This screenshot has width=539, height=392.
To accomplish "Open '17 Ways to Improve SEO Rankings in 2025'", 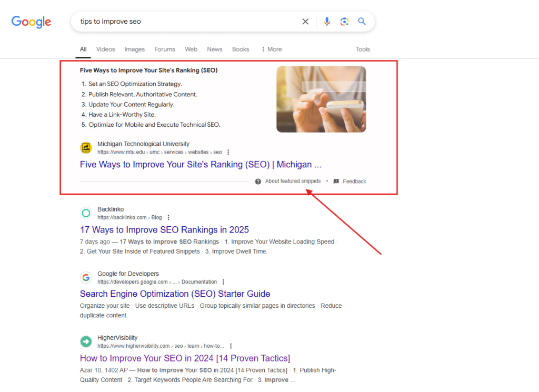I will pos(164,230).
